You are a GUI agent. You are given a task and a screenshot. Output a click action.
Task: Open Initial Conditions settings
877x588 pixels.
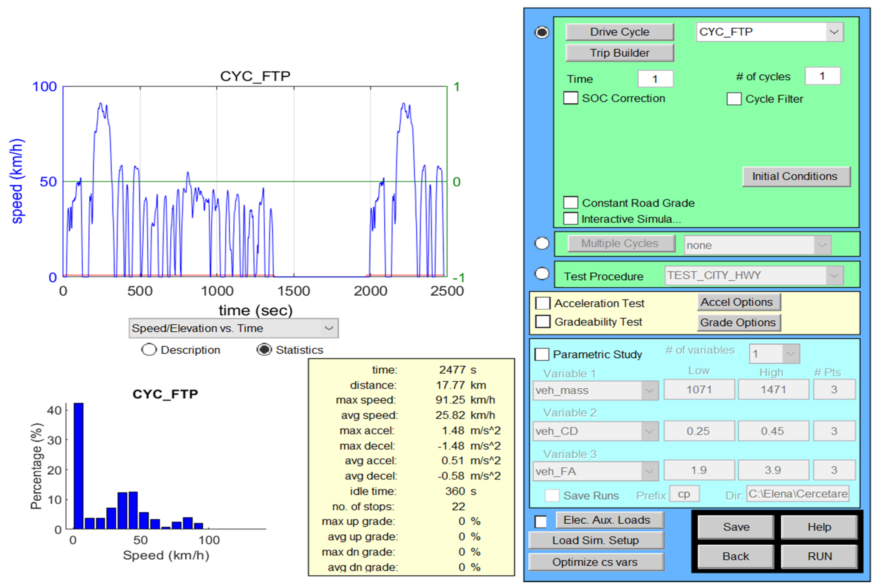[796, 176]
